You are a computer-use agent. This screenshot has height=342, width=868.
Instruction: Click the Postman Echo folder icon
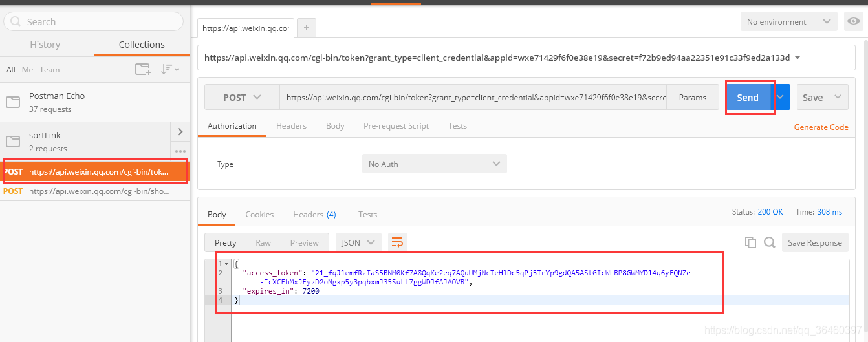[x=13, y=102]
